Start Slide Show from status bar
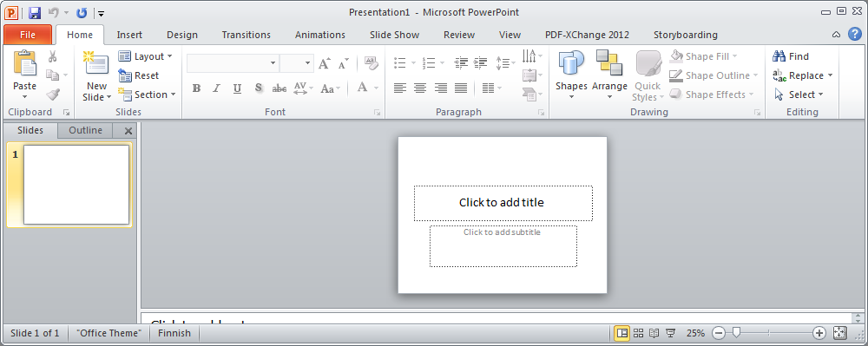Screen dimensions: 868x346 [671, 333]
